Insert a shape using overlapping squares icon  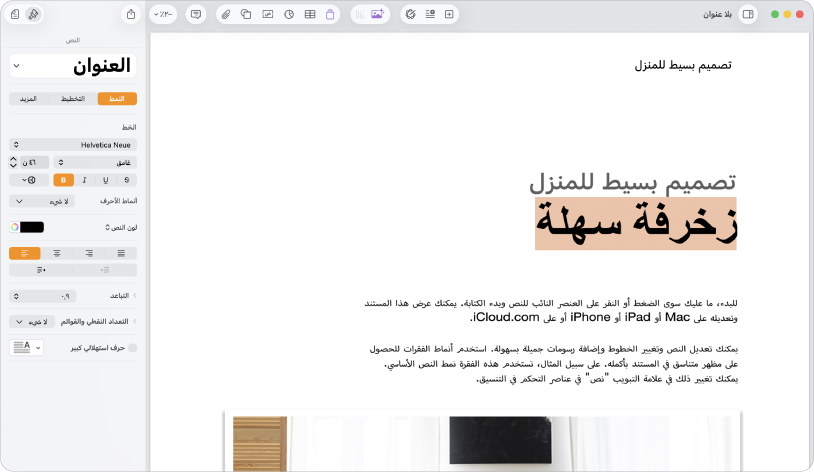pos(246,15)
